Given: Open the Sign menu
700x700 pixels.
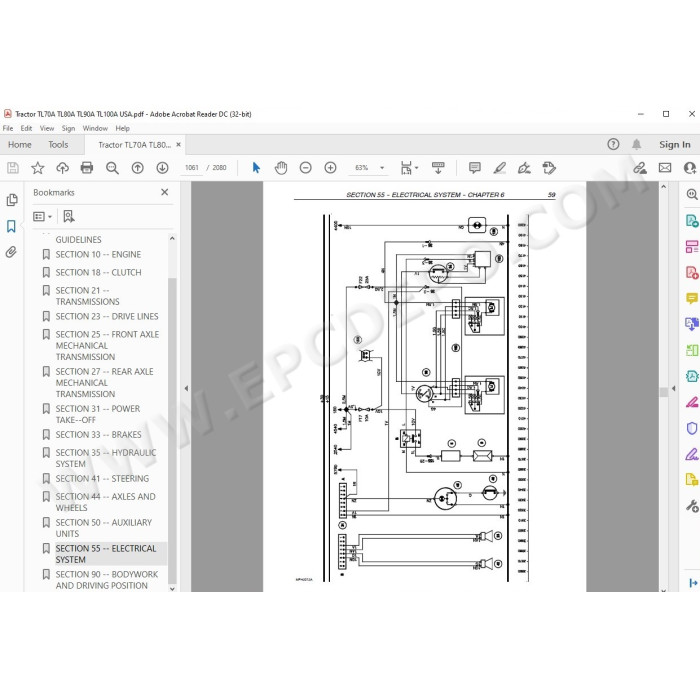Looking at the screenshot, I should click(x=68, y=129).
